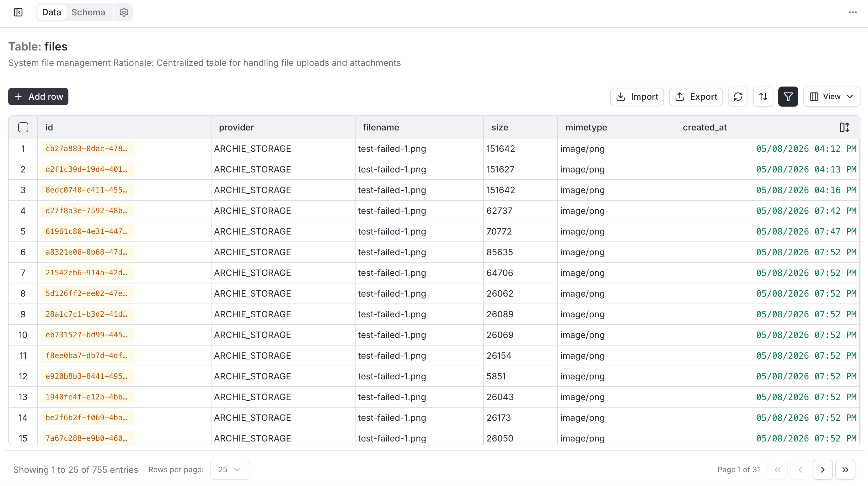The width and height of the screenshot is (868, 486).
Task: Open the View columns dropdown
Action: [831, 97]
